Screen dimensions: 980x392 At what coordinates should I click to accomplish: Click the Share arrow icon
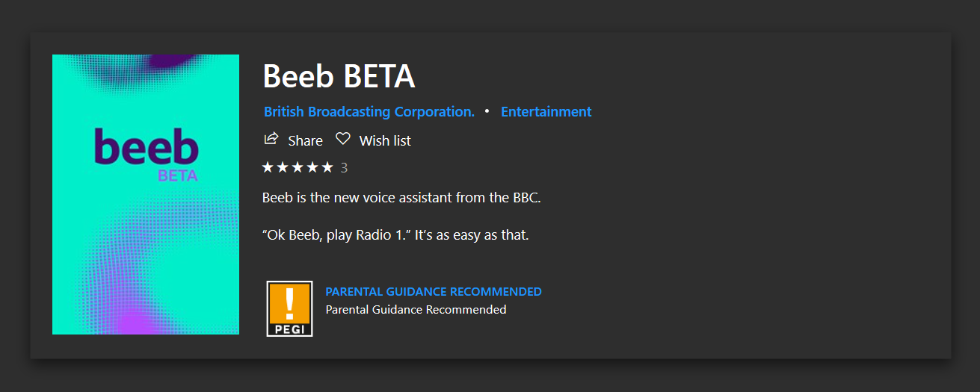point(271,139)
